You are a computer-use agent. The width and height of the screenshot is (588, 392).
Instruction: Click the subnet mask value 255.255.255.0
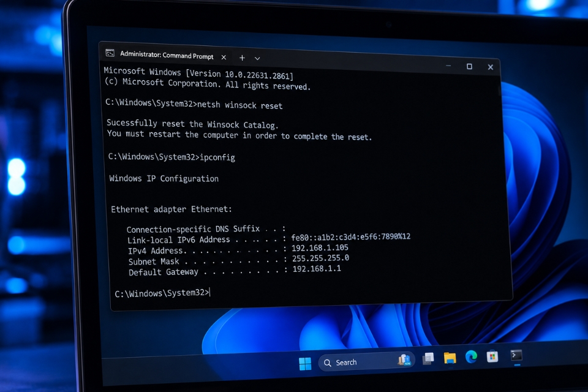[x=320, y=258]
